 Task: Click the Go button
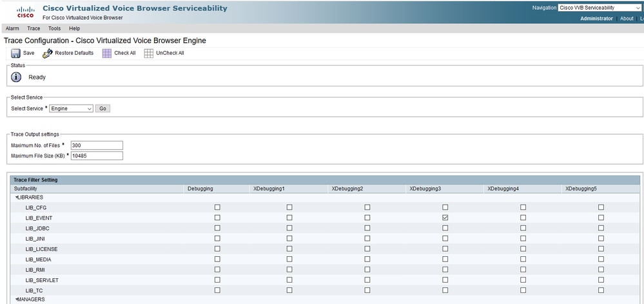pyautogui.click(x=102, y=108)
